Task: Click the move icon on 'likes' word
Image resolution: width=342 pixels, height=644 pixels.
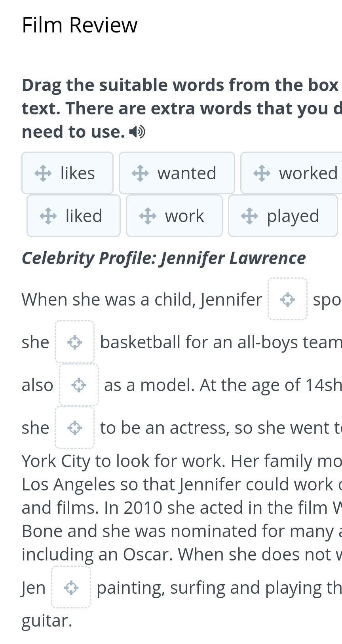Action: click(43, 173)
